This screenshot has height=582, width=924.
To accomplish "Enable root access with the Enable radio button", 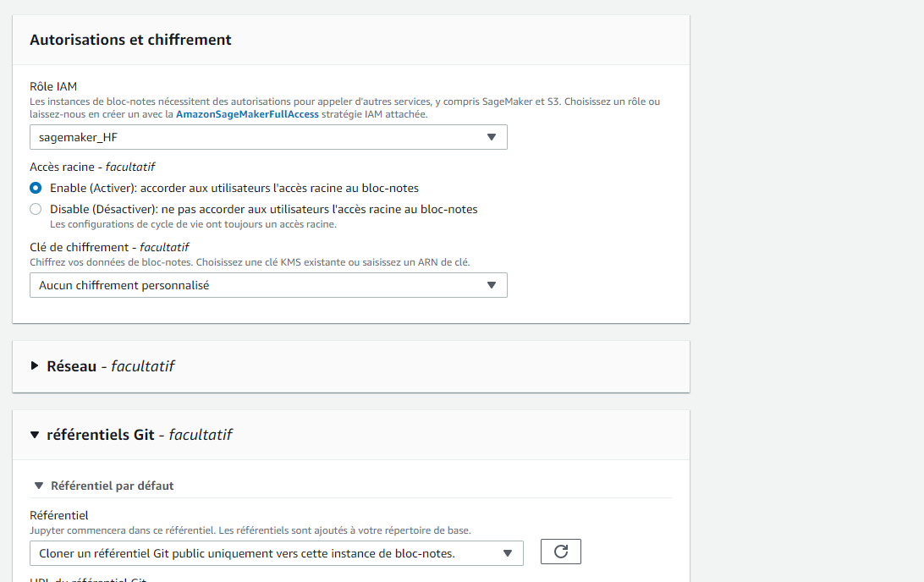I will pos(35,188).
